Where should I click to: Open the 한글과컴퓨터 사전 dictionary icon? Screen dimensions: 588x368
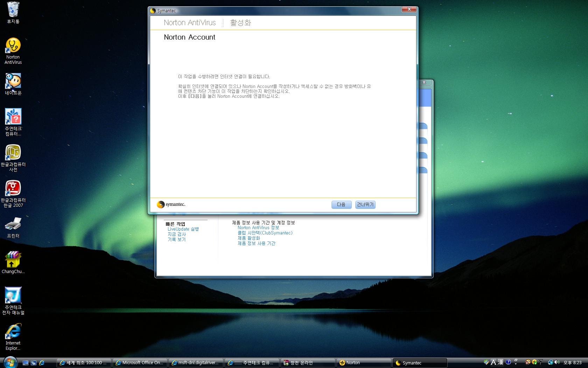point(13,158)
